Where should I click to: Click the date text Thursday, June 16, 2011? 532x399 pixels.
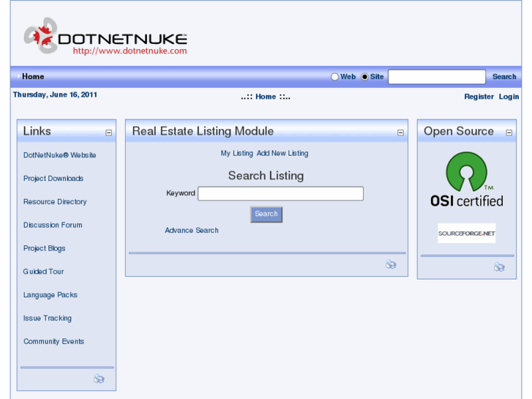[x=55, y=94]
